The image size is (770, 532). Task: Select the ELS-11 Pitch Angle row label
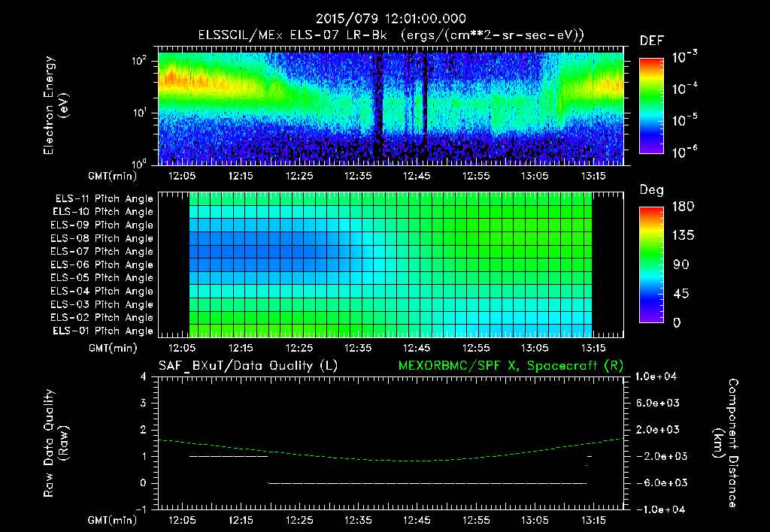point(104,199)
